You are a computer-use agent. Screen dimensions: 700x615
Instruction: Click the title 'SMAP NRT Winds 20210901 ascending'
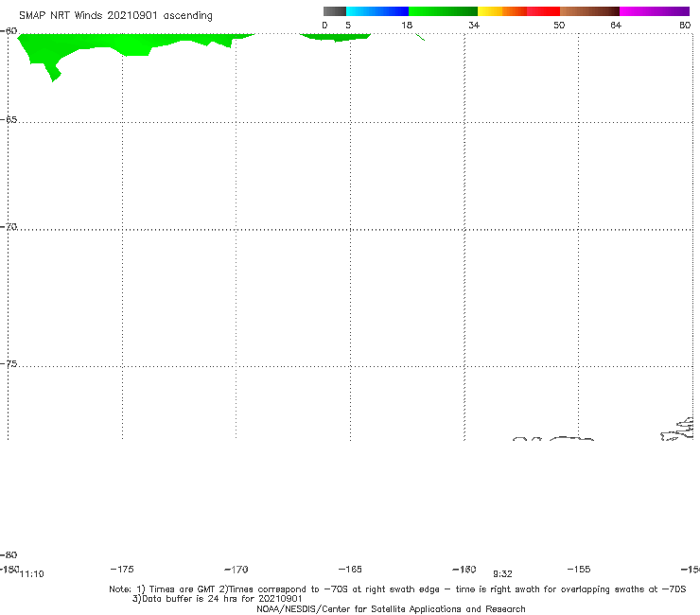click(115, 16)
